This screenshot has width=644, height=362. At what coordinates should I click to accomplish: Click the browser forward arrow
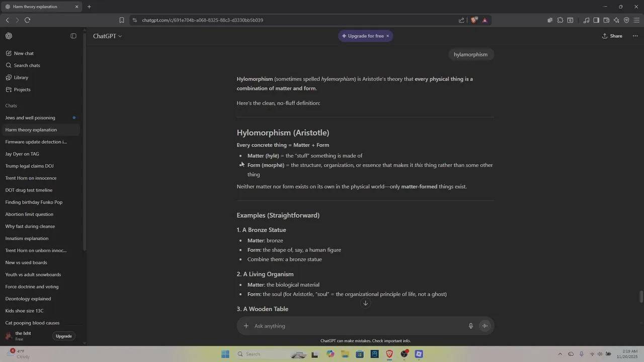point(17,20)
